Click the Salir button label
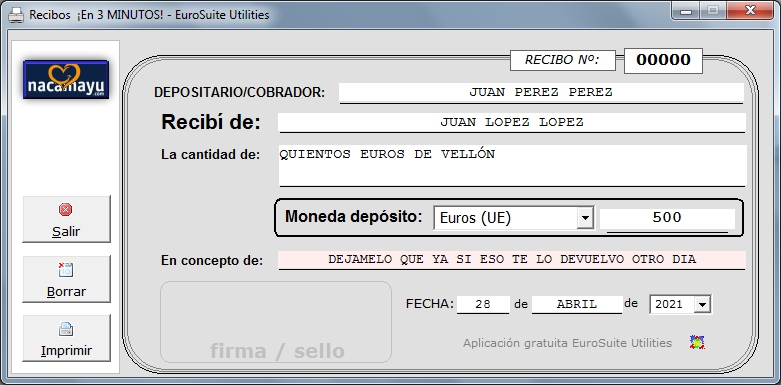781x385 pixels. [x=66, y=232]
